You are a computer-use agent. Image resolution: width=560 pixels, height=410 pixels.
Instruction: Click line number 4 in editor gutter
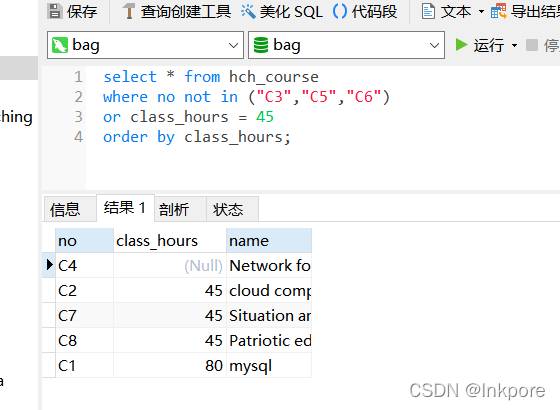tap(78, 137)
